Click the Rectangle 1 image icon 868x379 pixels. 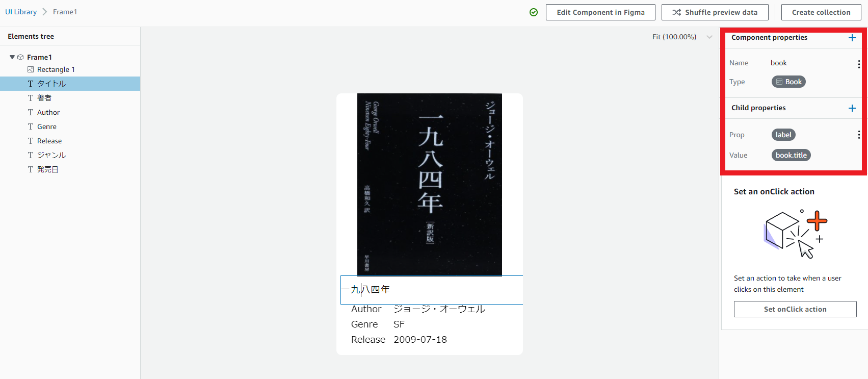click(31, 69)
